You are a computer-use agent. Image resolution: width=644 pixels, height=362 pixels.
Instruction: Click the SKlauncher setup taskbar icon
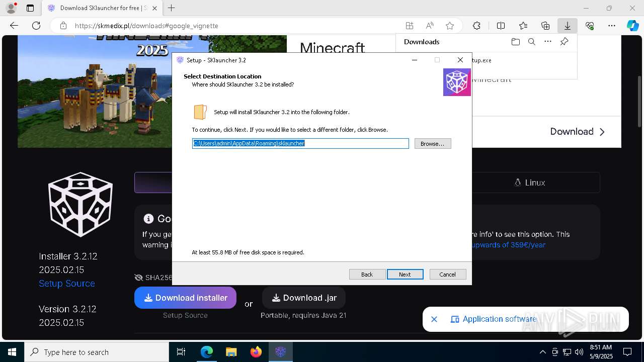(x=280, y=352)
